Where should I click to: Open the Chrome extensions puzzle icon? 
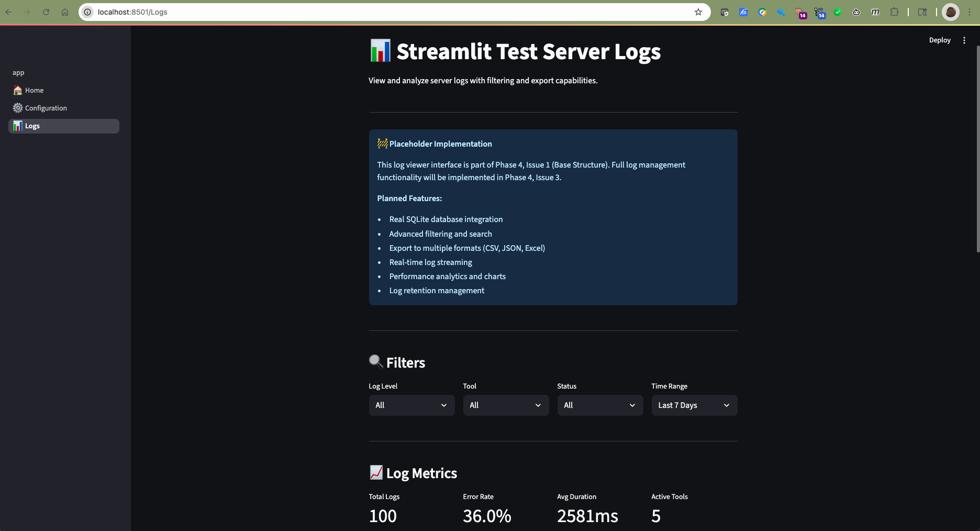[x=895, y=12]
